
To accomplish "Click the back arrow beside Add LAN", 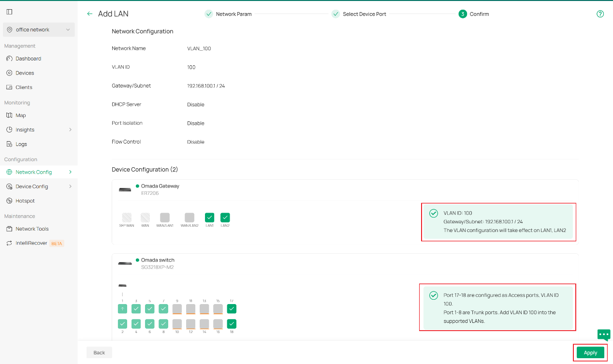I will click(x=89, y=14).
